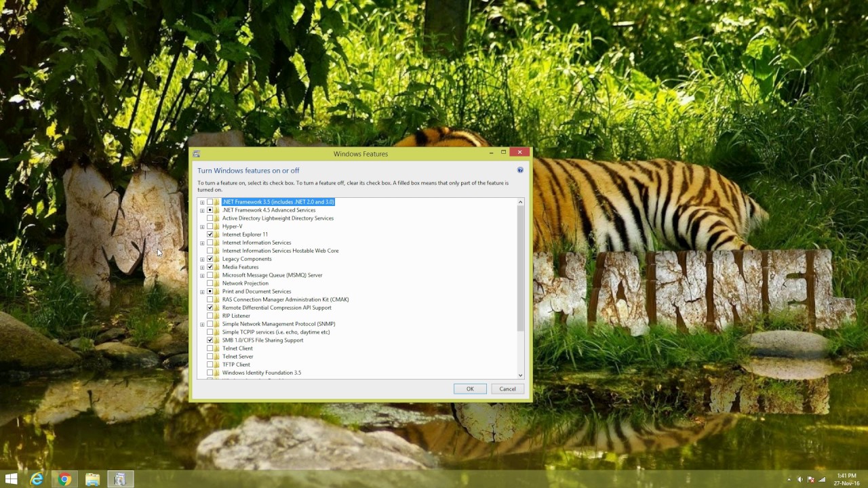Image resolution: width=868 pixels, height=488 pixels.
Task: Open File Explorer from the taskbar
Action: tap(92, 479)
